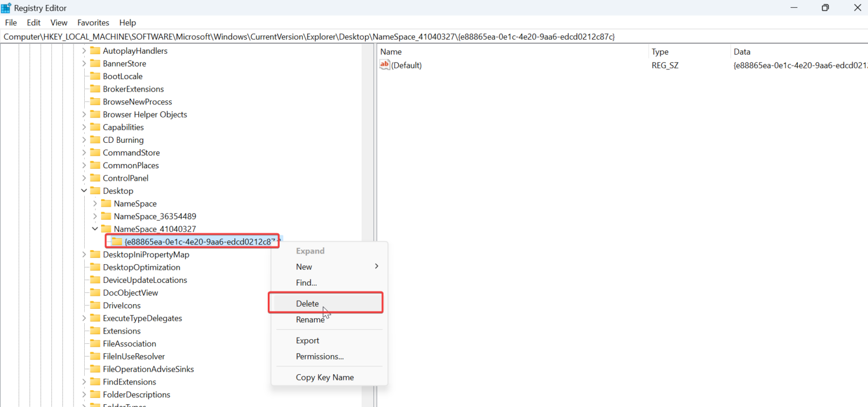This screenshot has height=407, width=868.
Task: Choose Delete from the context menu
Action: click(307, 303)
